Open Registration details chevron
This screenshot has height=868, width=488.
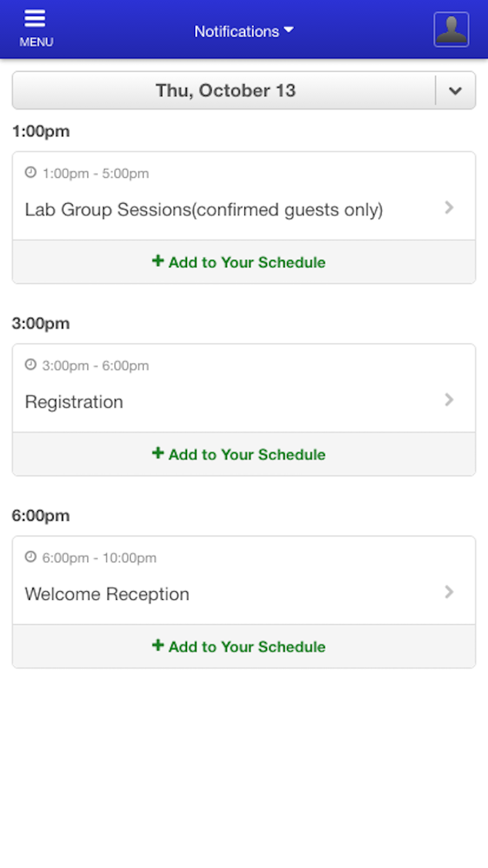coord(449,400)
